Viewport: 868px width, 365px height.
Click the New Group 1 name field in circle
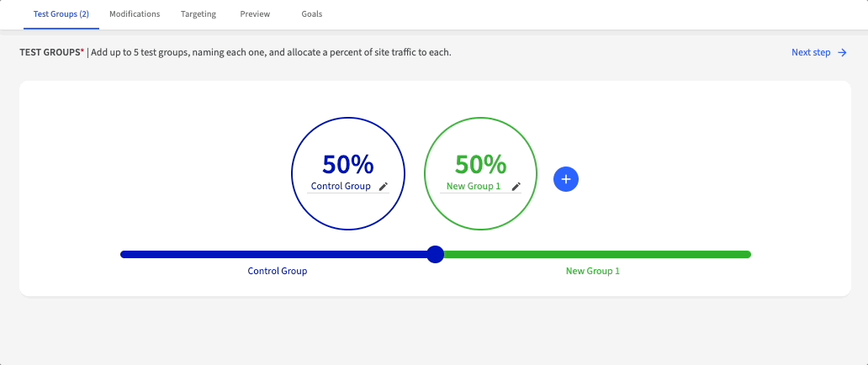[x=474, y=187]
